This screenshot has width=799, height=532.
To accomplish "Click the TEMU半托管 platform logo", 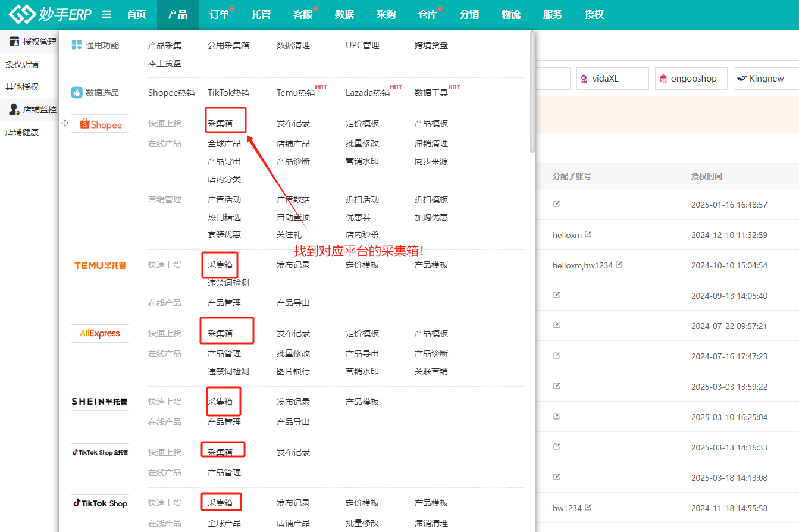I will point(100,265).
